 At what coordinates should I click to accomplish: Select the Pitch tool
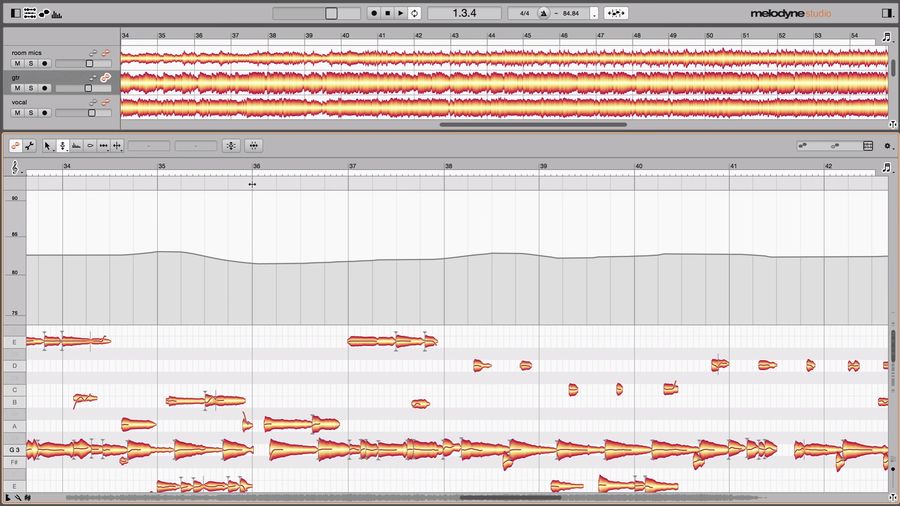tap(63, 146)
